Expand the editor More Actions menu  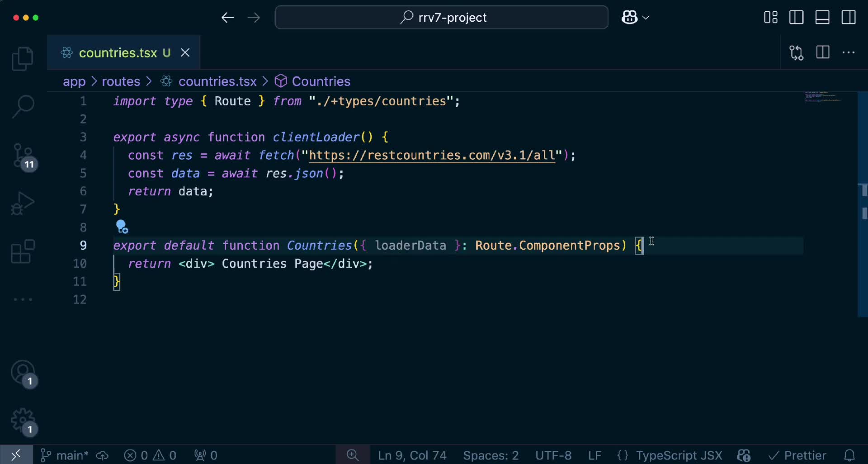(x=849, y=53)
